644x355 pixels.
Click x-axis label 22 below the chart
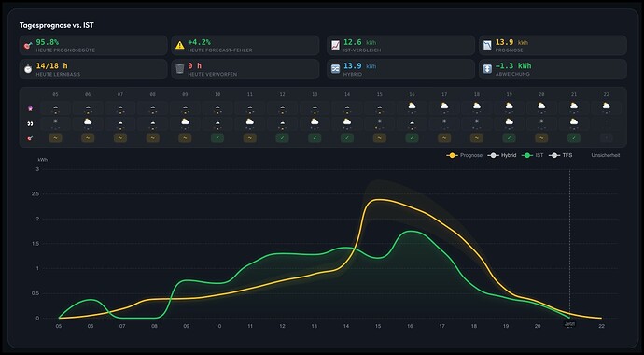(x=601, y=326)
